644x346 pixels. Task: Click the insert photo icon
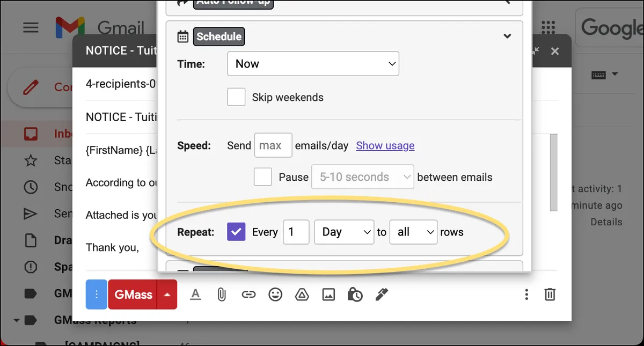[328, 295]
